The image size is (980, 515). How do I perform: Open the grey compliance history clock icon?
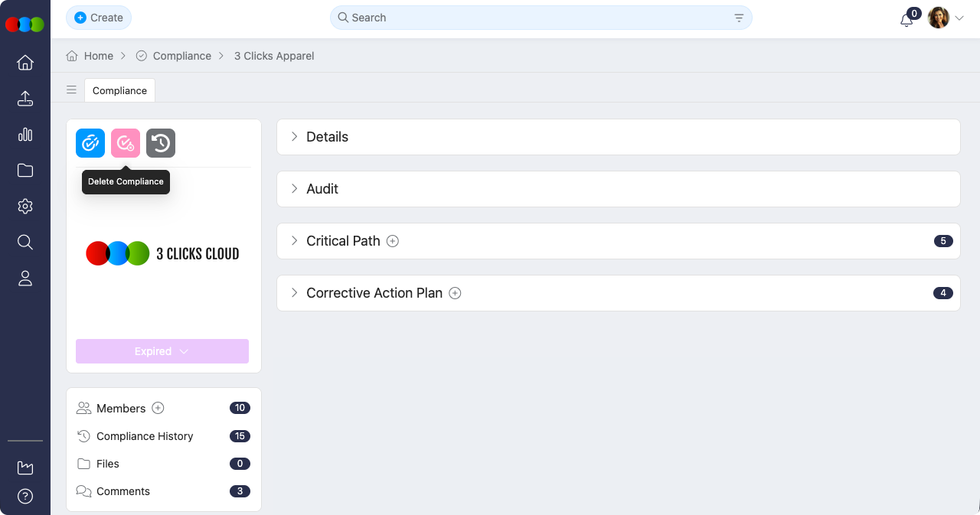point(161,143)
